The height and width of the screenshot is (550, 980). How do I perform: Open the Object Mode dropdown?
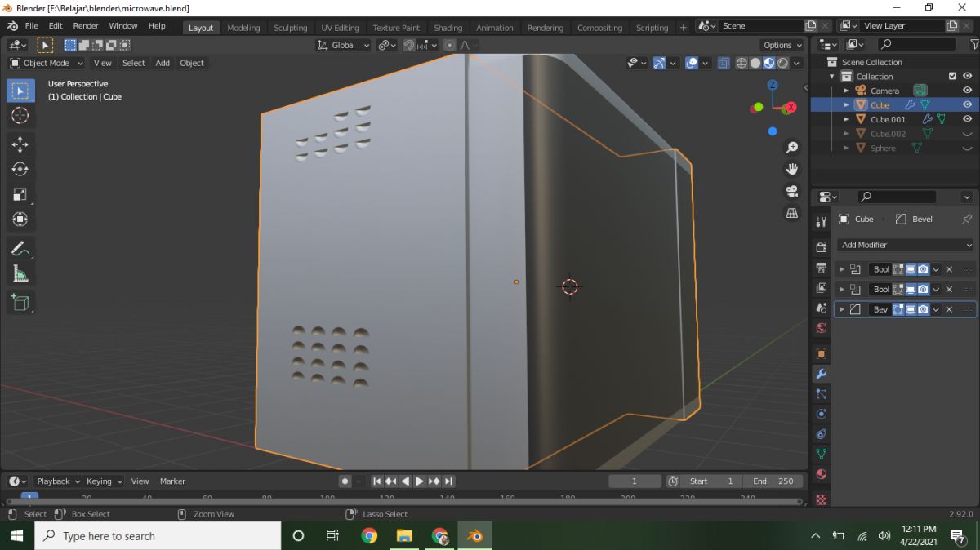47,63
